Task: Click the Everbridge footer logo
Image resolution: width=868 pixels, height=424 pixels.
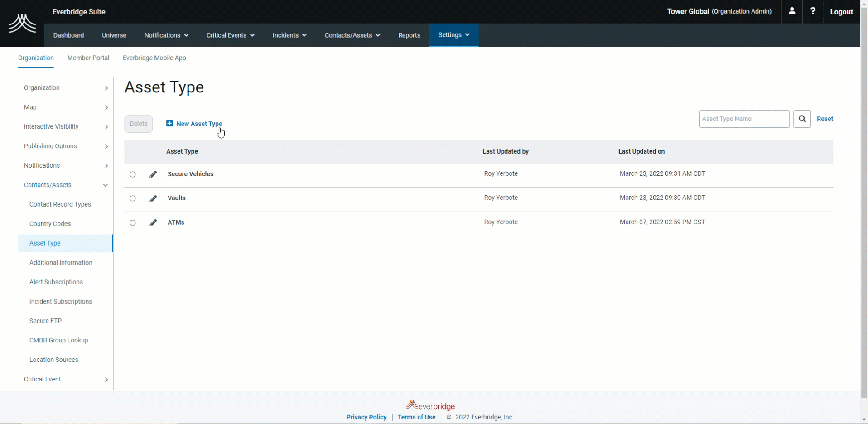Action: (430, 405)
